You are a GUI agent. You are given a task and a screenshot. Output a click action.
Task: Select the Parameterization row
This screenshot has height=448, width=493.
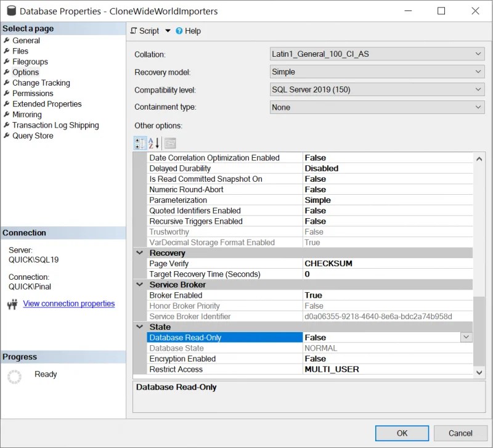point(310,200)
